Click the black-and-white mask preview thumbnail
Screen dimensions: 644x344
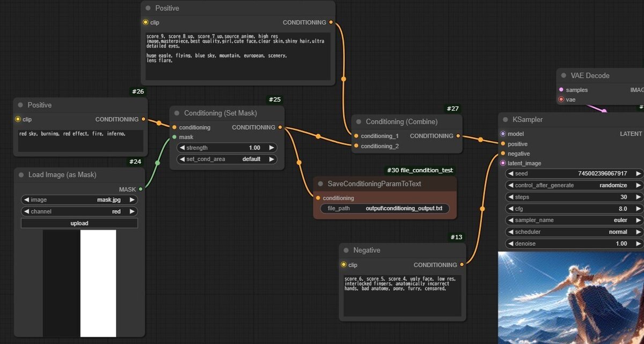click(79, 282)
